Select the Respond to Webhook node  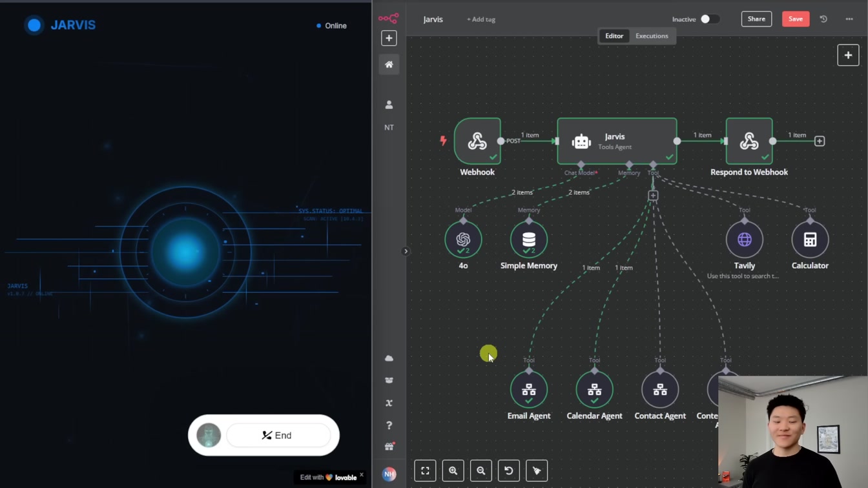(x=749, y=141)
